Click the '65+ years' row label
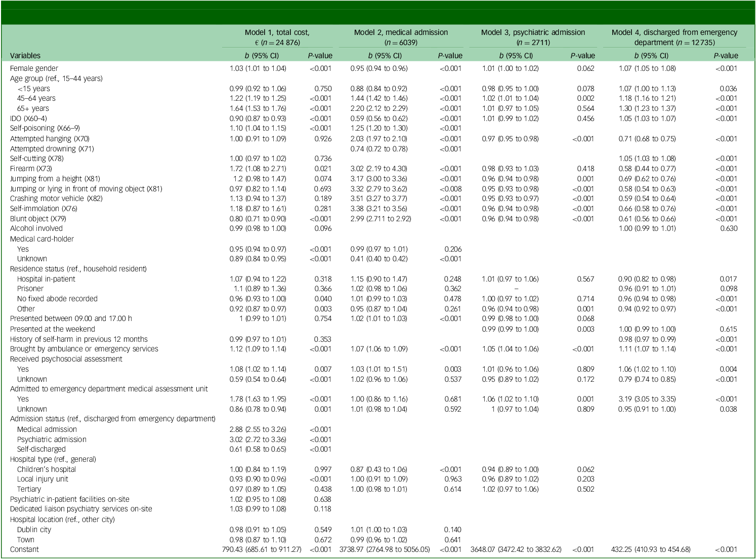Image resolution: width=756 pixels, height=559 pixels. pyautogui.click(x=33, y=108)
